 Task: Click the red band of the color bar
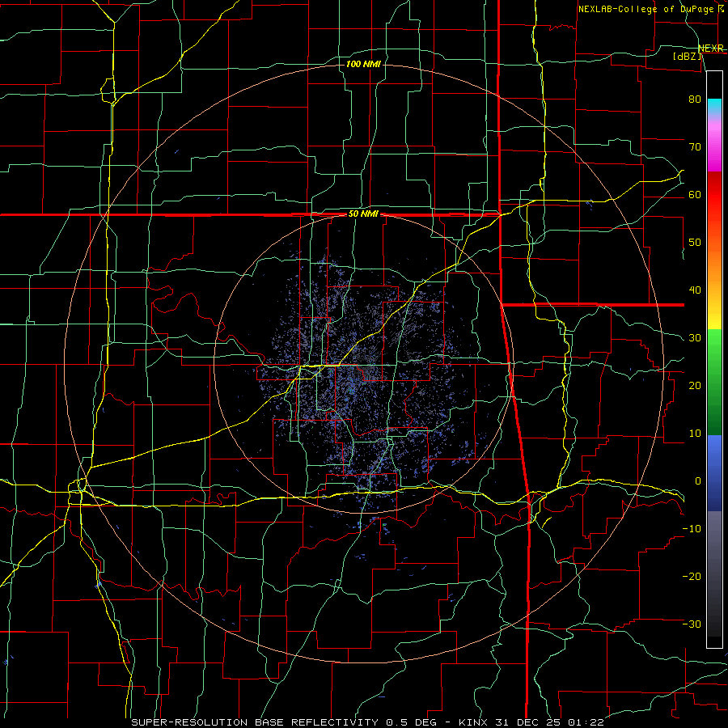point(714,195)
